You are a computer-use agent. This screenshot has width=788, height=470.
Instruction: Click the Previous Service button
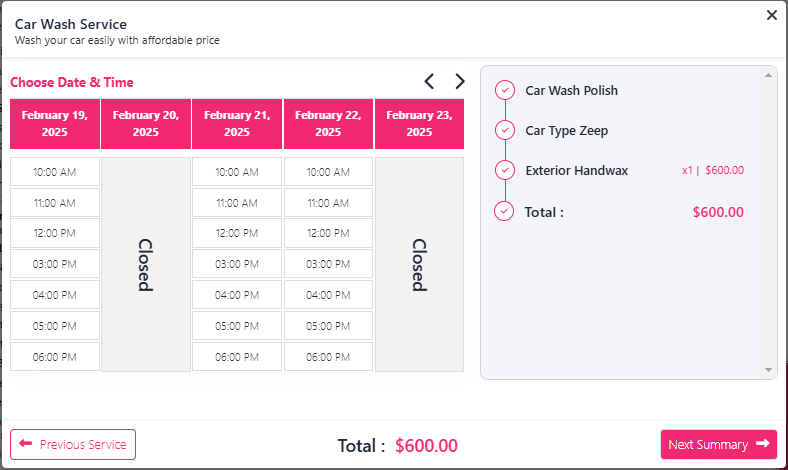pos(73,444)
